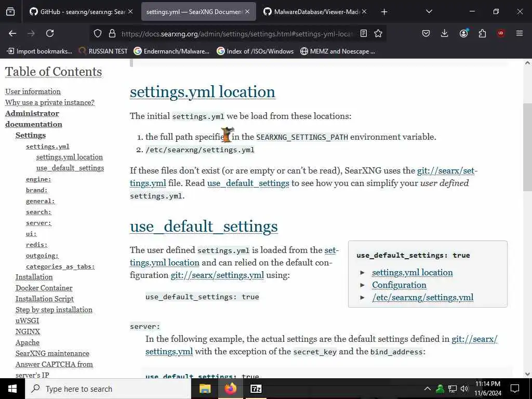Open network icon in system tray
The width and height of the screenshot is (532, 399).
click(x=453, y=389)
